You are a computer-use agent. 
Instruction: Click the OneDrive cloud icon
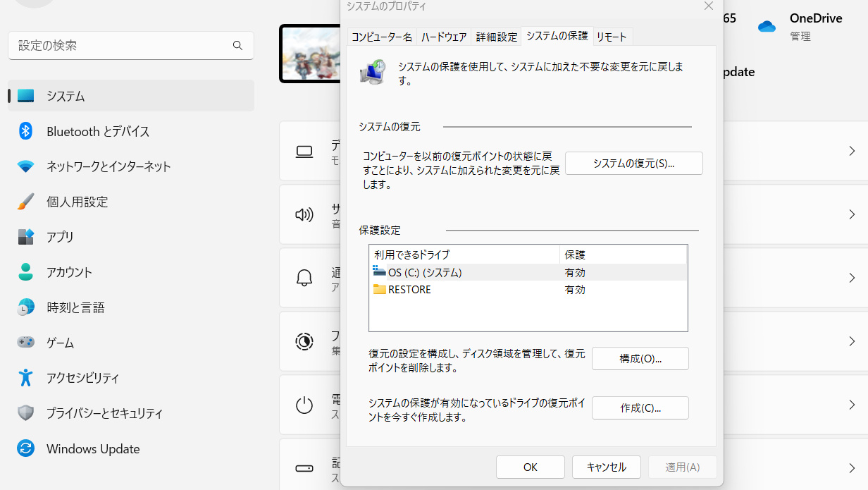767,27
